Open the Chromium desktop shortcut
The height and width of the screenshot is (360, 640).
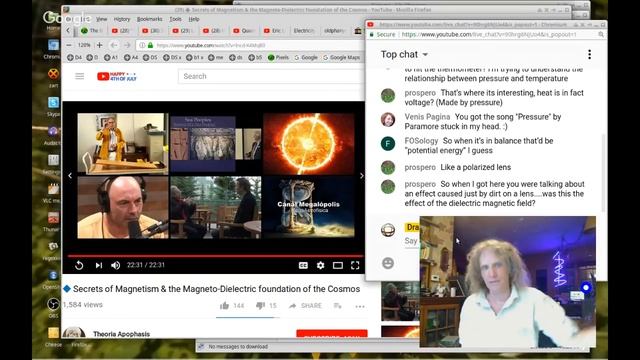point(53,48)
